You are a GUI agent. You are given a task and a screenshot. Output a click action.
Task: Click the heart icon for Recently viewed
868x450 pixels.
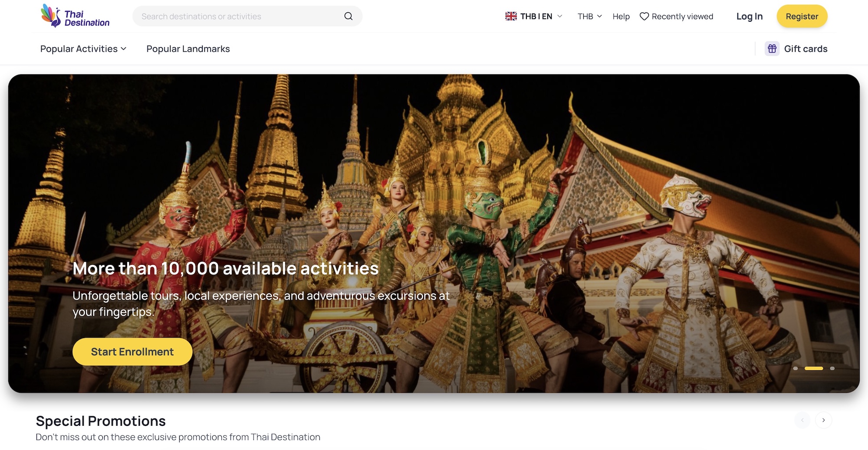[644, 16]
